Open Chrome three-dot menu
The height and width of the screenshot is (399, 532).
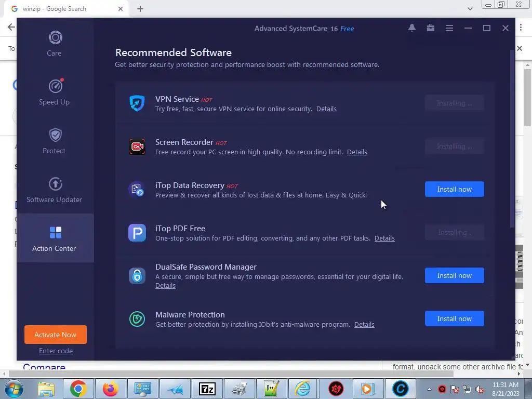click(x=521, y=28)
